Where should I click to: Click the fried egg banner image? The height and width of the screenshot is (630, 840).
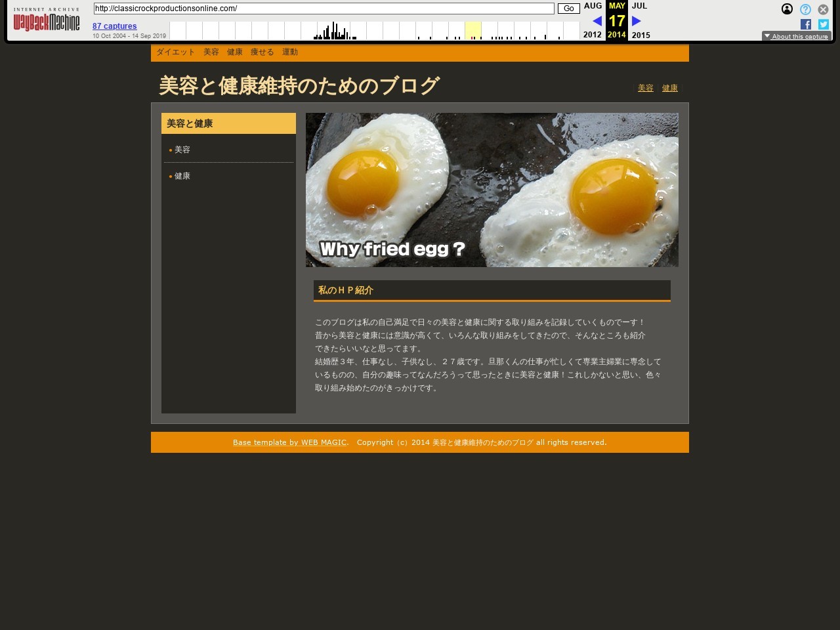coord(492,190)
